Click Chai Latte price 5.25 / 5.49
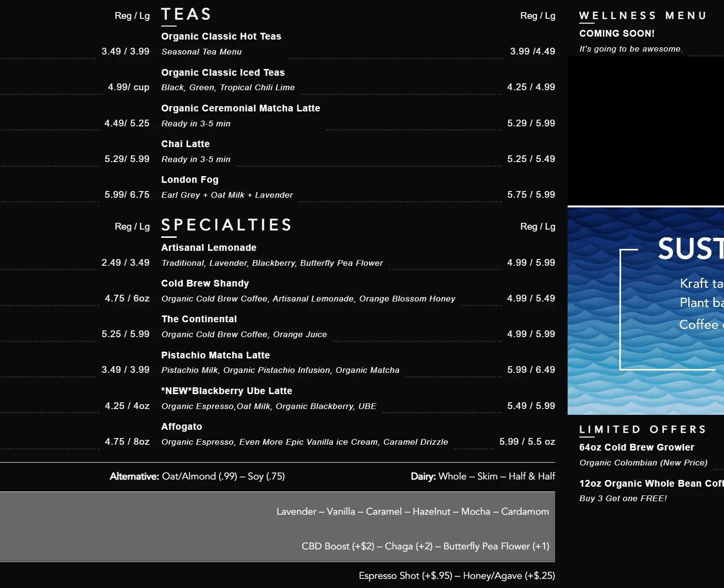 point(531,159)
